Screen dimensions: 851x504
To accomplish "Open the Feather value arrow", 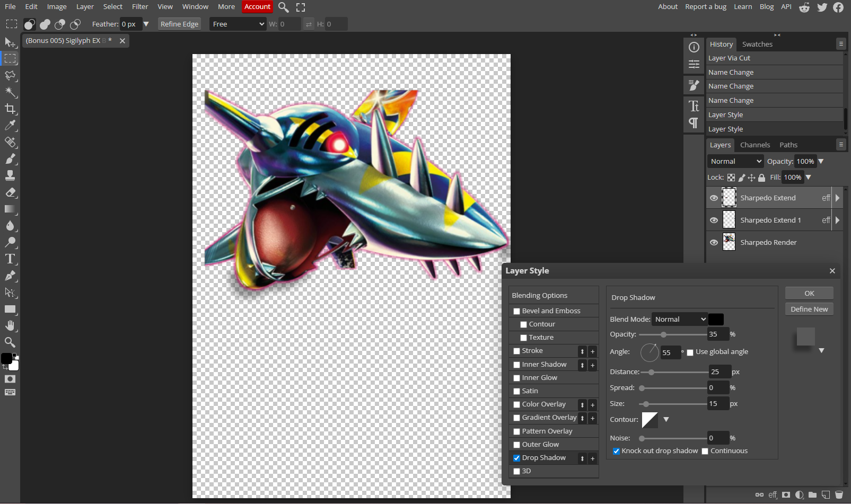I will point(146,24).
